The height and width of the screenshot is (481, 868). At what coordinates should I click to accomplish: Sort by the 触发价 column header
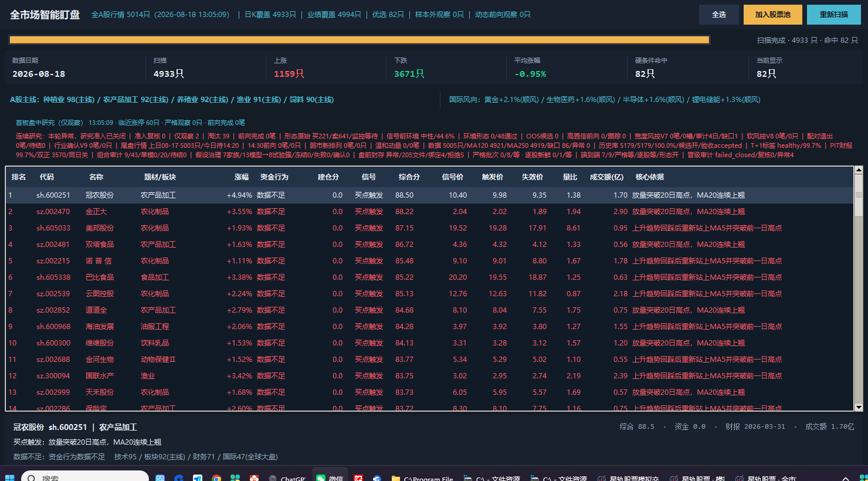coord(493,177)
